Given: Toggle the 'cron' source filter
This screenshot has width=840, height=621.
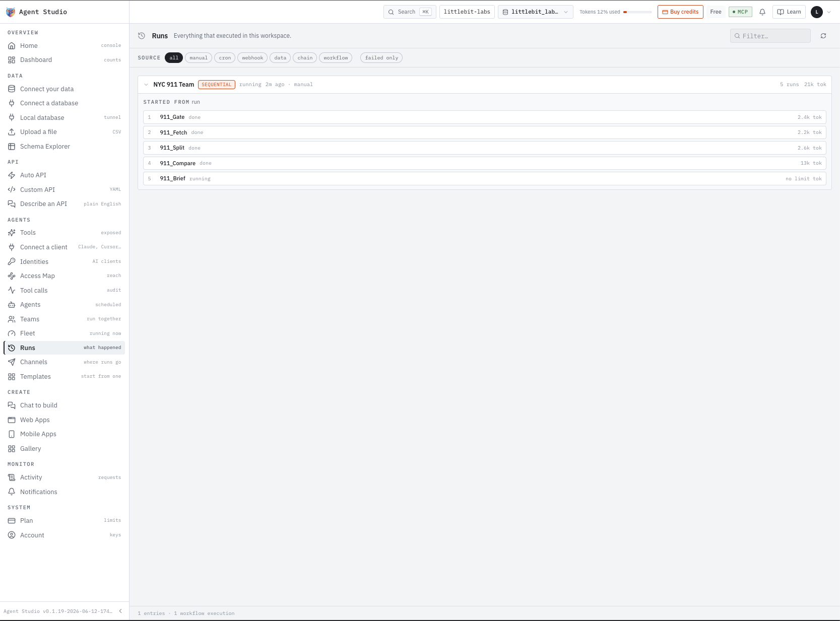Looking at the screenshot, I should point(225,58).
